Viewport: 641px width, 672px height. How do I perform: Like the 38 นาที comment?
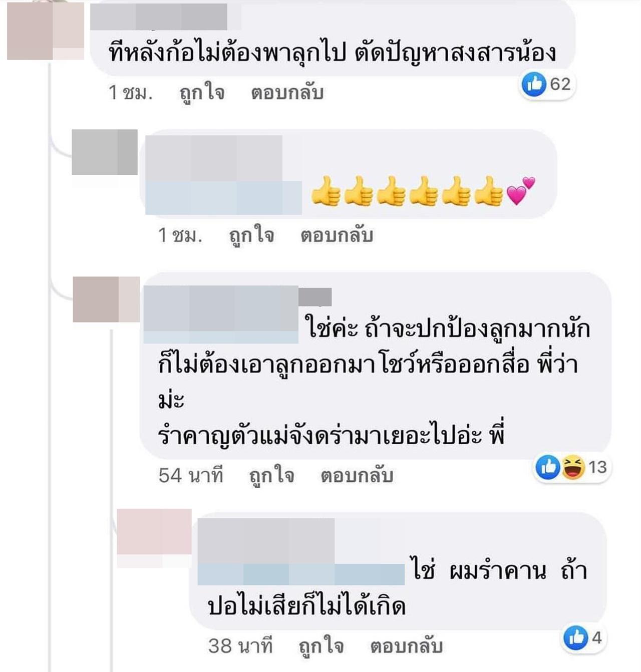[x=321, y=646]
